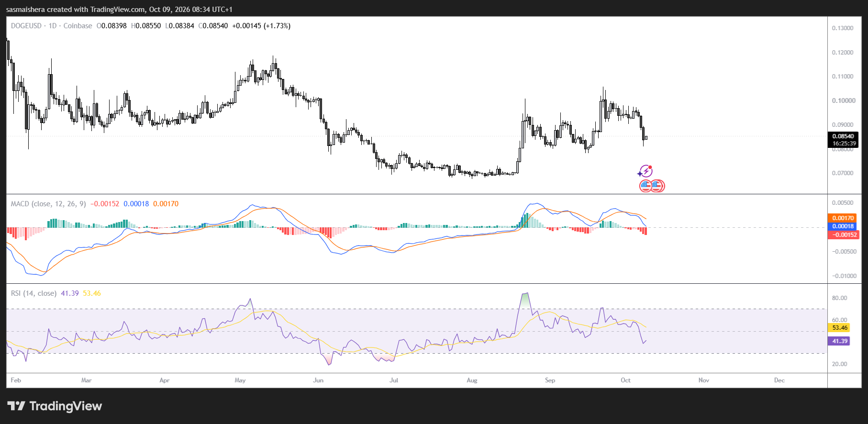Click the 0.07000 price axis label
This screenshot has height=424, width=868.
(843, 173)
